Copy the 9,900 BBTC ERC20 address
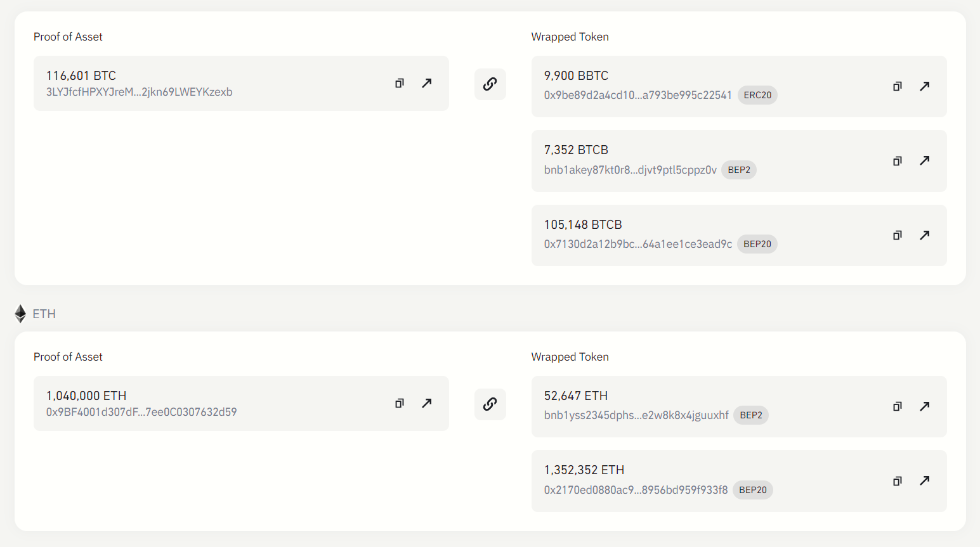 tap(898, 86)
